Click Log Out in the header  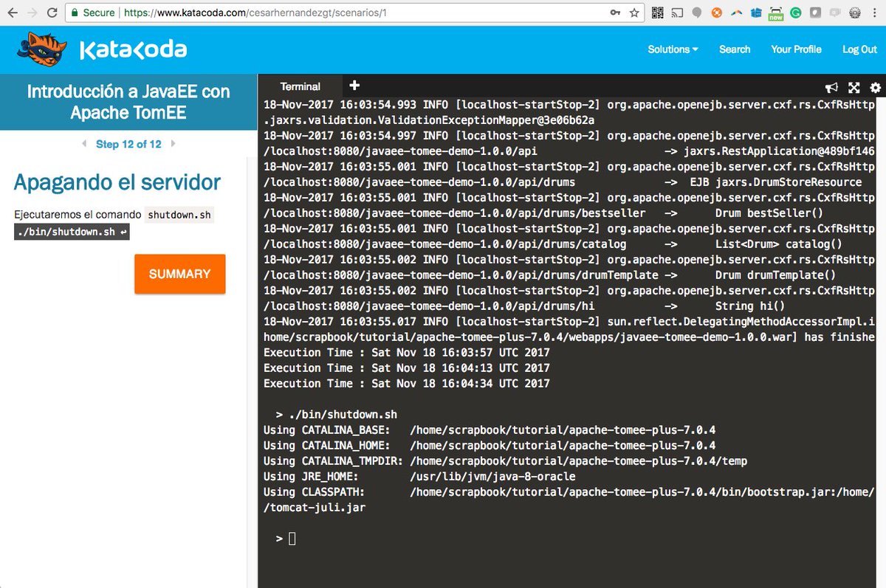point(859,49)
